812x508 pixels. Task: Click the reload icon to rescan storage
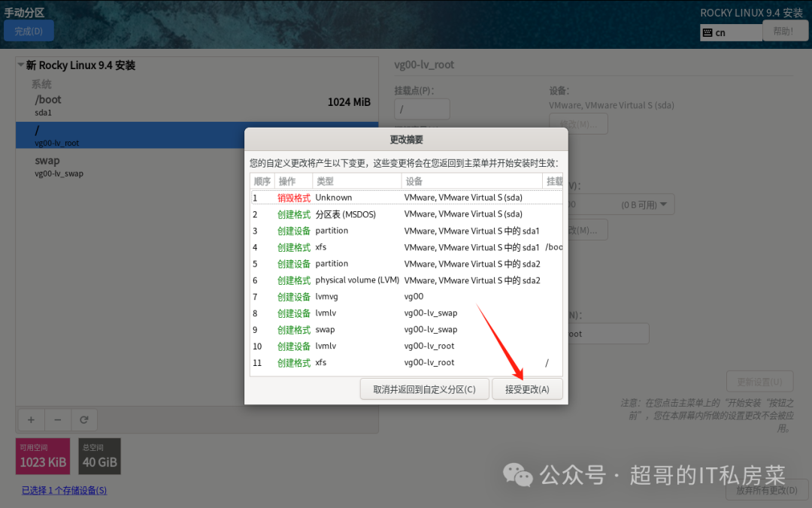pos(84,419)
